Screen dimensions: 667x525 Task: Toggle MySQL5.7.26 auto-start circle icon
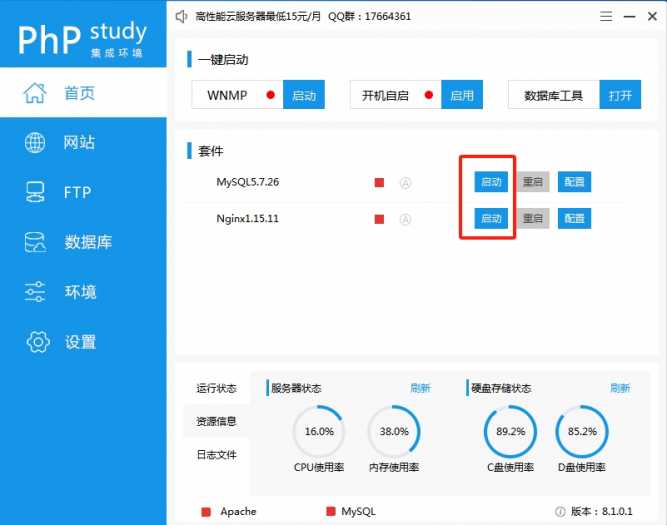(405, 183)
